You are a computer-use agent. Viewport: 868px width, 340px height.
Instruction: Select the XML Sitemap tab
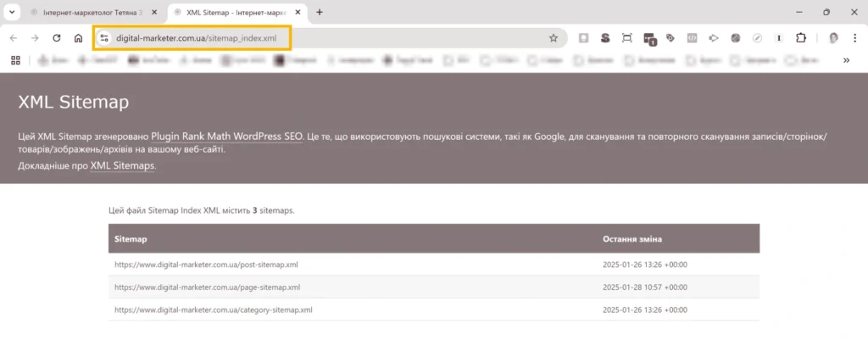[x=237, y=12]
